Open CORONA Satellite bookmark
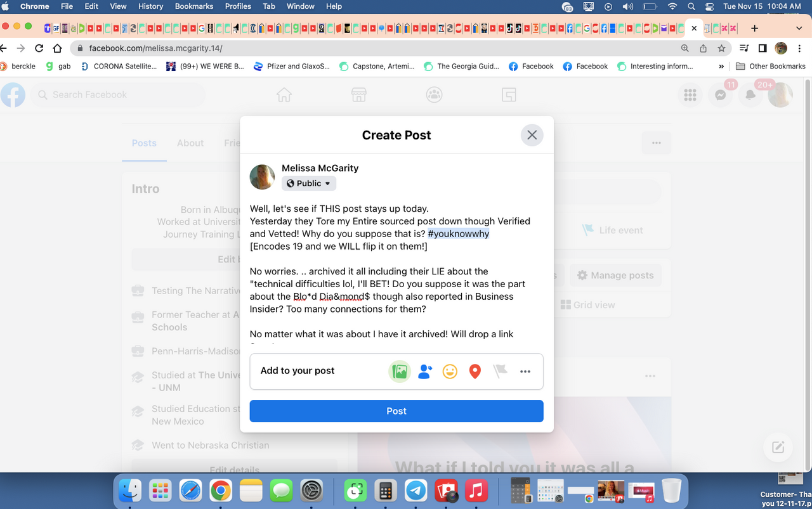Viewport: 812px width, 509px height. click(119, 66)
